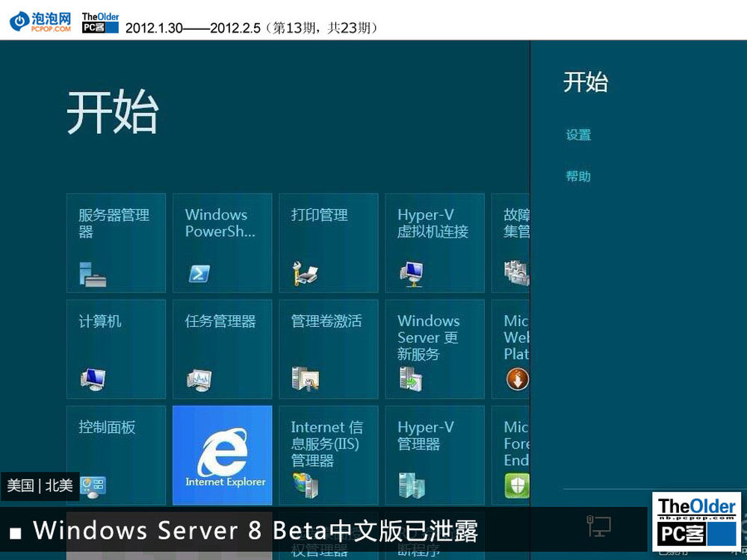This screenshot has height=560, width=747.
Task: Click the 泡泡网 PCPOP.COM logo link
Action: (41, 21)
